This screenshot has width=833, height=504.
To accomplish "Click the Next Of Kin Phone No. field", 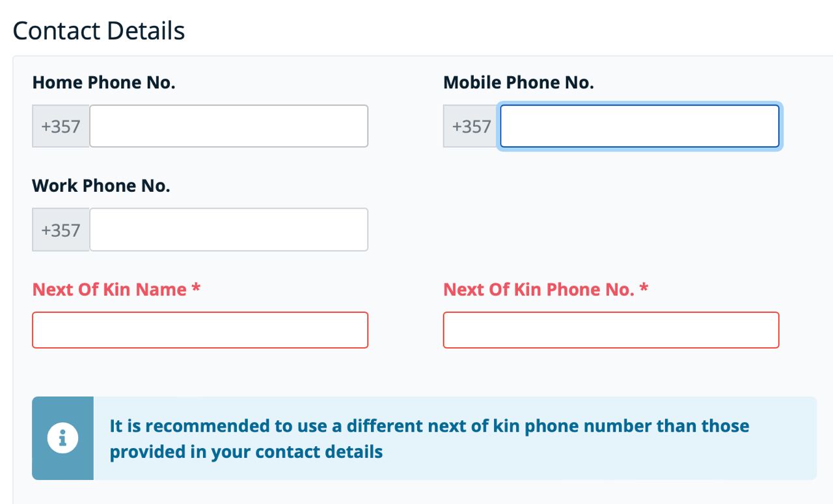I will pos(610,330).
